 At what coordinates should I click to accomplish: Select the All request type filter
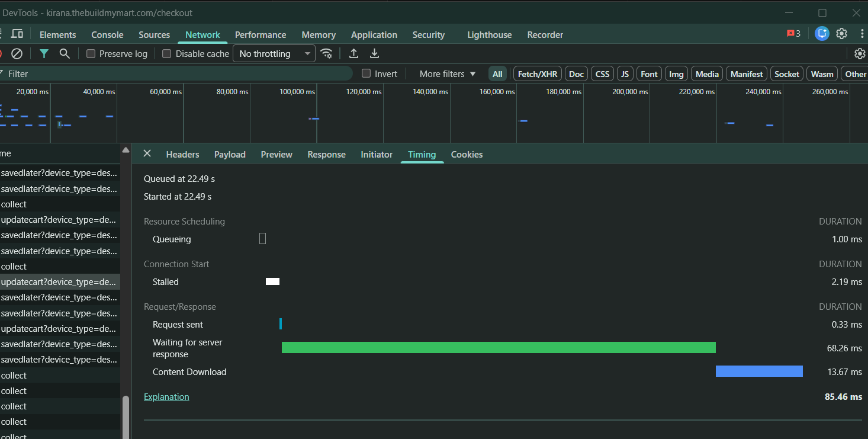pos(497,74)
